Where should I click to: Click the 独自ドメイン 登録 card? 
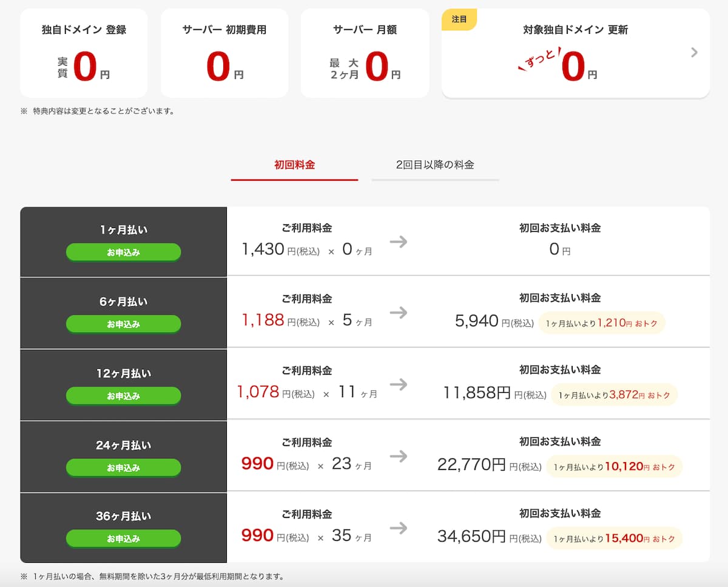pyautogui.click(x=84, y=53)
